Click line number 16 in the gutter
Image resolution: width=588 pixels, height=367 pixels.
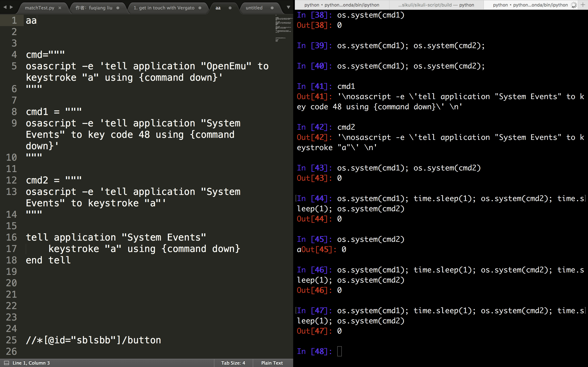tap(11, 237)
